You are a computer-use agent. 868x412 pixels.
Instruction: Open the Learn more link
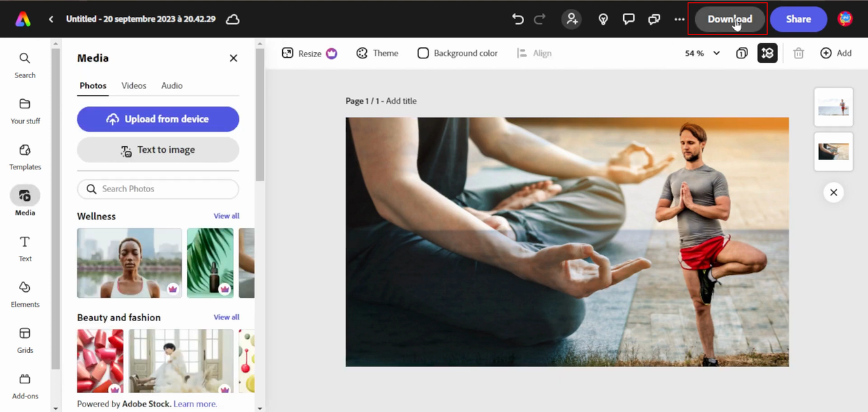pyautogui.click(x=195, y=404)
